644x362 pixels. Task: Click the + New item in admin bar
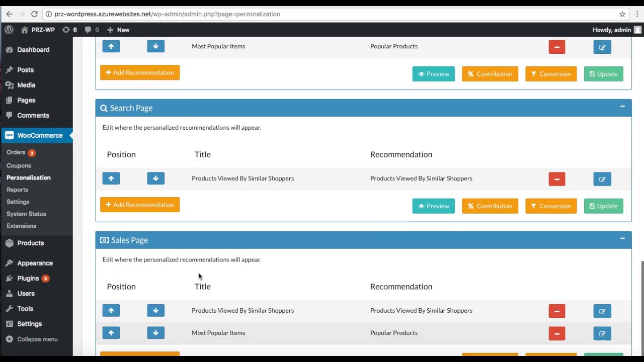click(x=118, y=30)
